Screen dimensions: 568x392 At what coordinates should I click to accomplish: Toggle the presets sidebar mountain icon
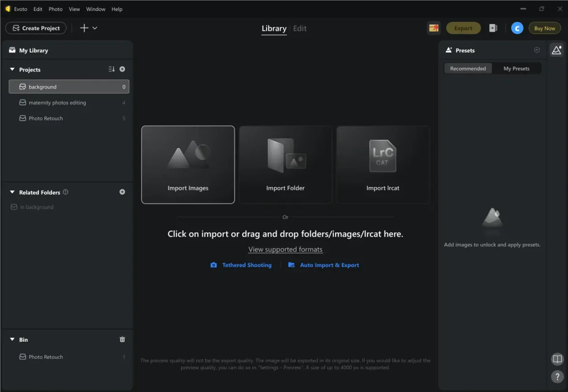tap(557, 50)
